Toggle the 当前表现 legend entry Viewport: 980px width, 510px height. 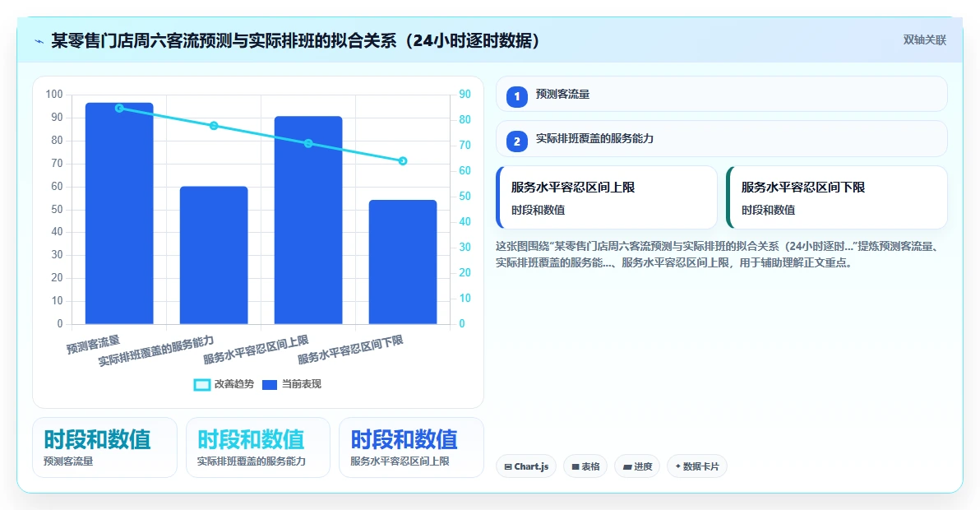click(291, 384)
